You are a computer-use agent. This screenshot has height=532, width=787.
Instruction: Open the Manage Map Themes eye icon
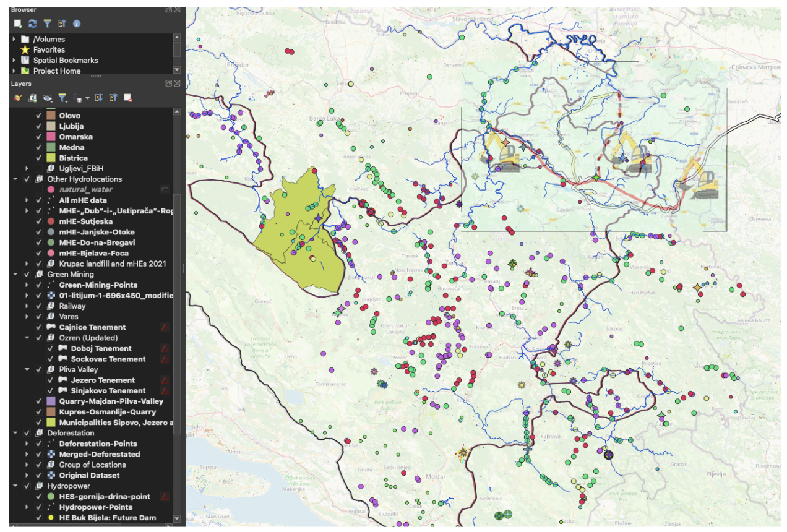48,98
